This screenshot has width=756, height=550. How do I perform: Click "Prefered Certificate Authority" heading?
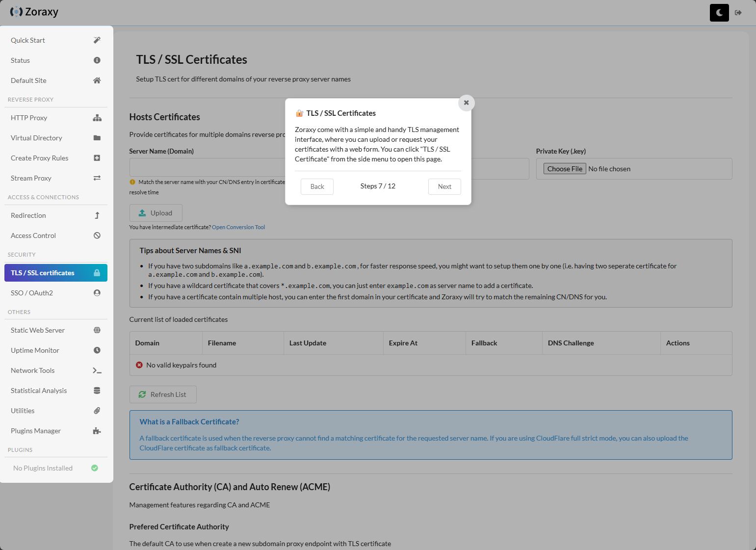tap(179, 527)
